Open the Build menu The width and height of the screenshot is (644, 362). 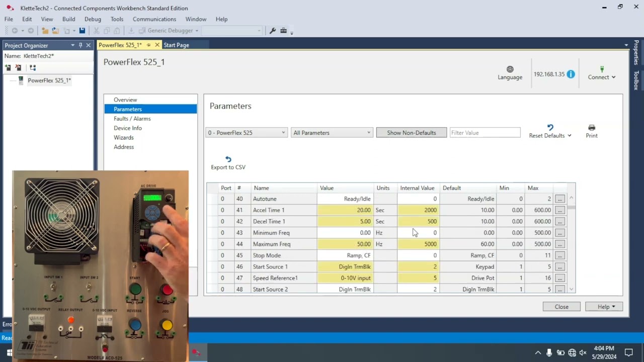[68, 19]
